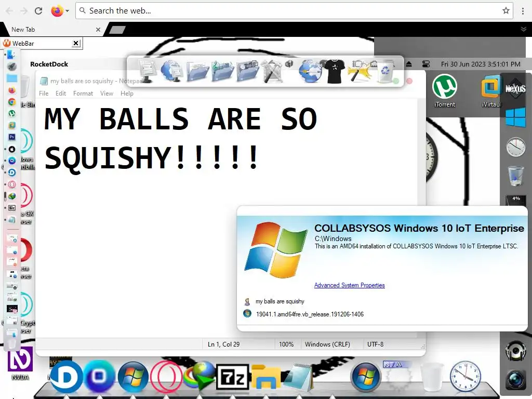Open Firefox from the left sidebar dock
The width and height of the screenshot is (532, 399).
pos(11,90)
